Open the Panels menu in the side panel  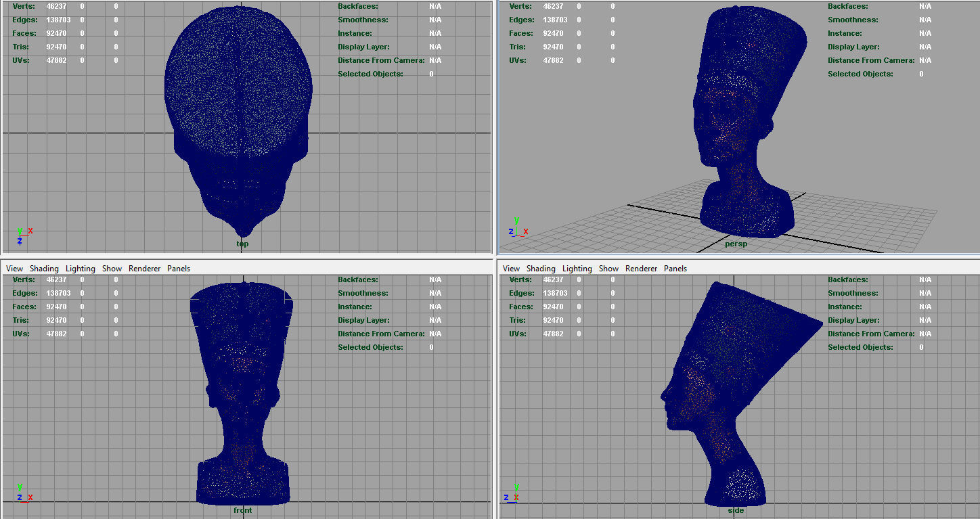coord(675,269)
